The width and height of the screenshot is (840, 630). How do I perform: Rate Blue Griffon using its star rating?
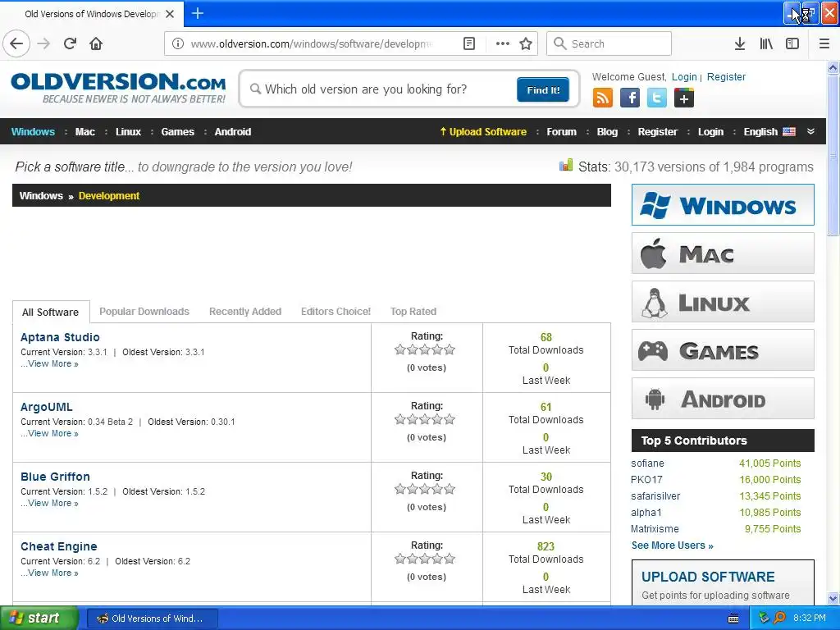point(425,489)
